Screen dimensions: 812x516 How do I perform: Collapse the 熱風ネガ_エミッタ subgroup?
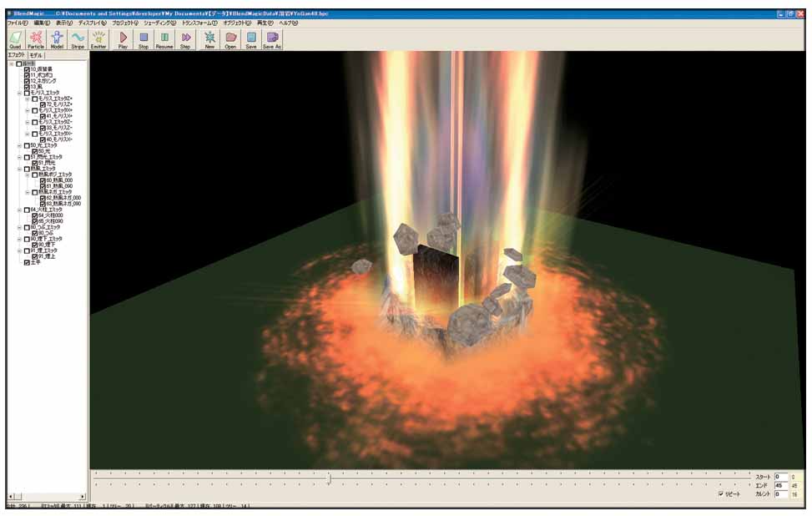28,192
